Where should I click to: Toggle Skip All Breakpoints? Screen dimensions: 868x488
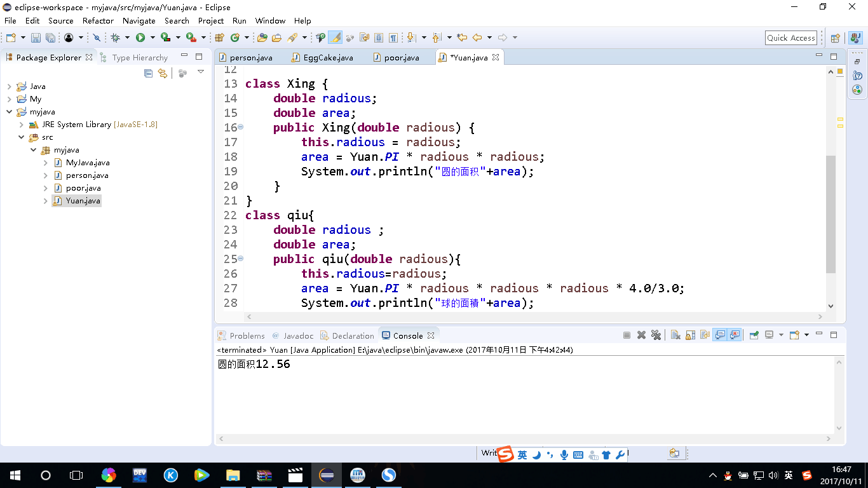coord(97,37)
